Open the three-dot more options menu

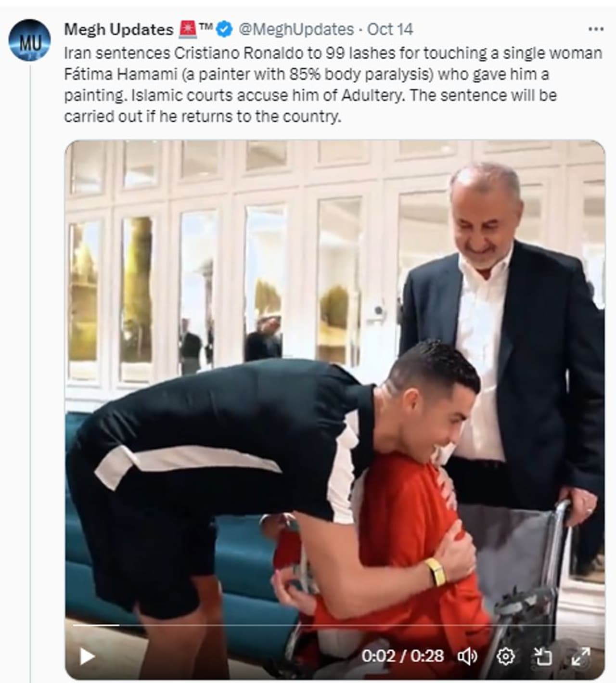pyautogui.click(x=596, y=29)
